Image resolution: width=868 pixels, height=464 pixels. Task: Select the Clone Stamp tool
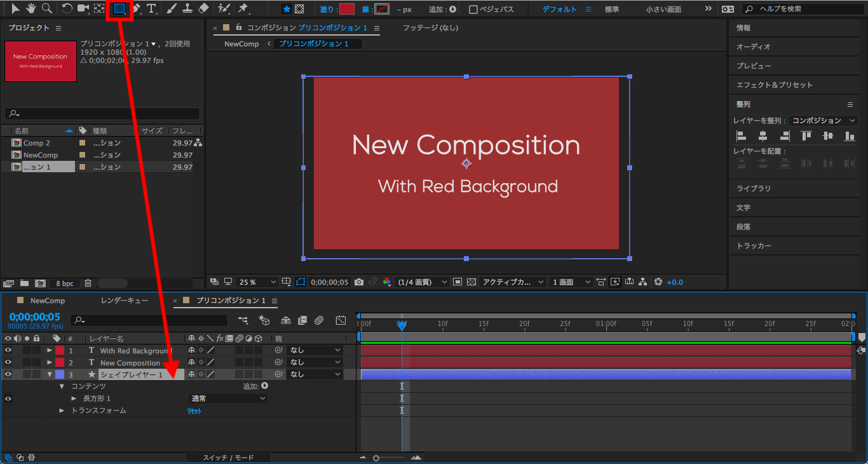point(187,9)
